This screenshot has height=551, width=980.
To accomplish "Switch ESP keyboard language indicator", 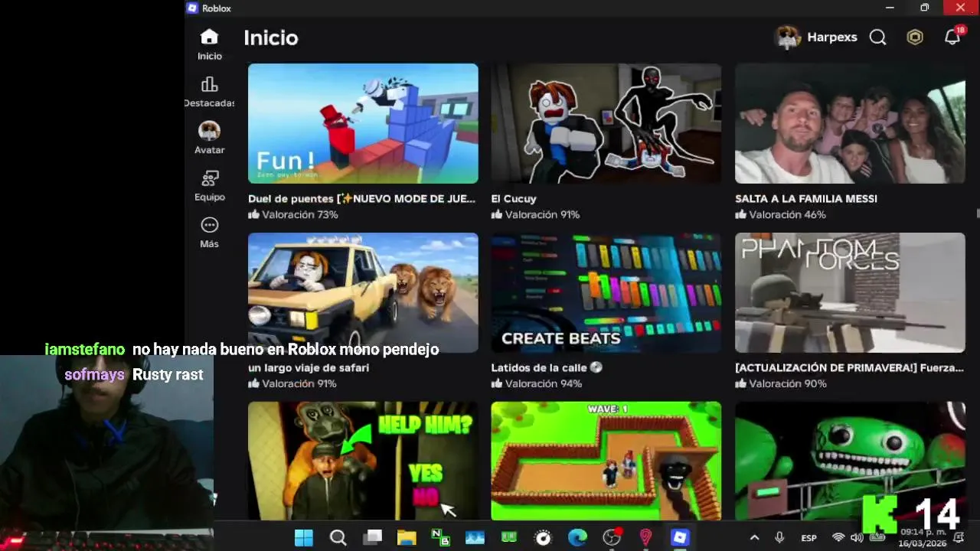I will pyautogui.click(x=808, y=538).
